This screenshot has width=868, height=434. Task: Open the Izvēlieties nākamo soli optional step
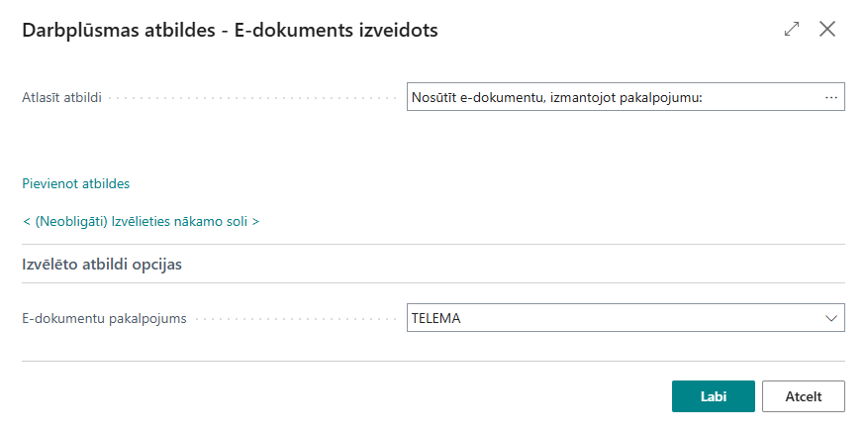click(x=141, y=221)
